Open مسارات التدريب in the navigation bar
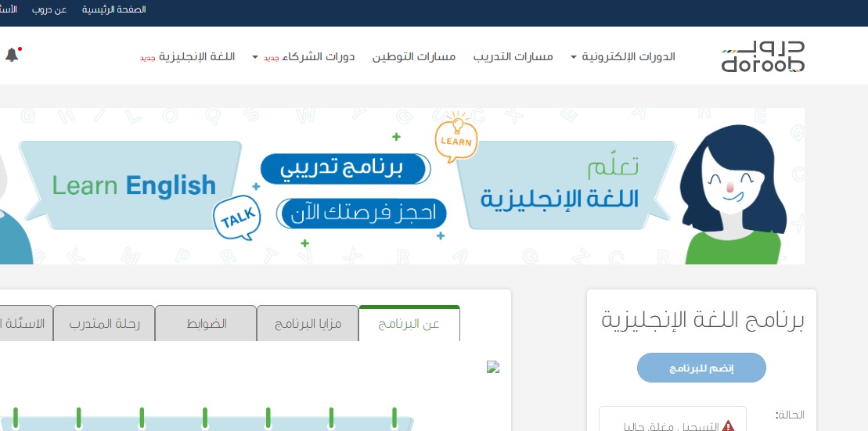The width and height of the screenshot is (868, 431). [513, 57]
